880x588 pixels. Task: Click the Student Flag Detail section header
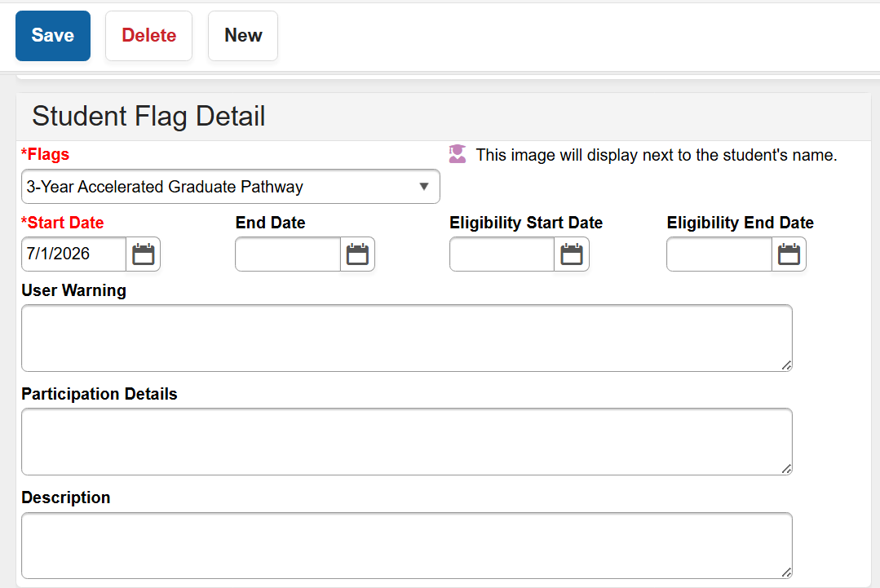pyautogui.click(x=149, y=117)
